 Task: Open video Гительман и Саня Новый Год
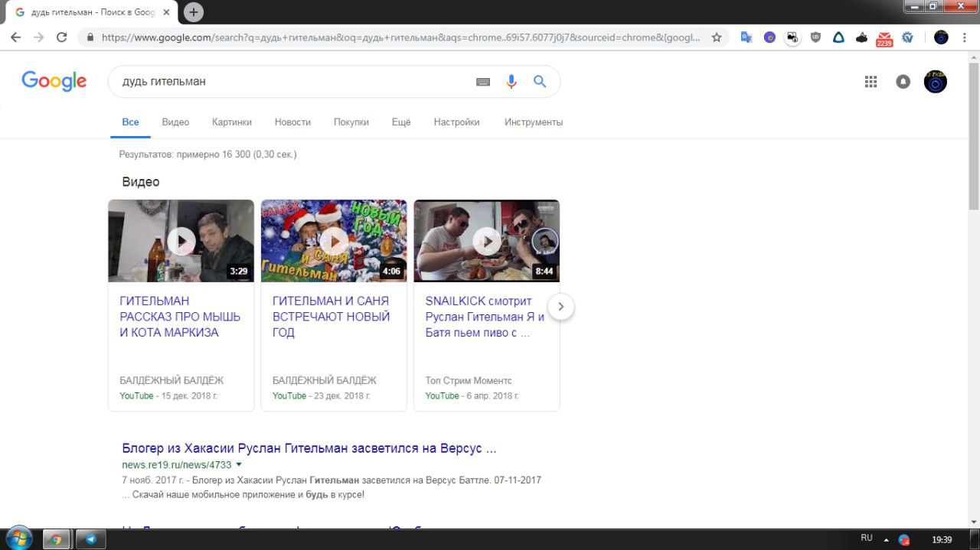pos(331,317)
